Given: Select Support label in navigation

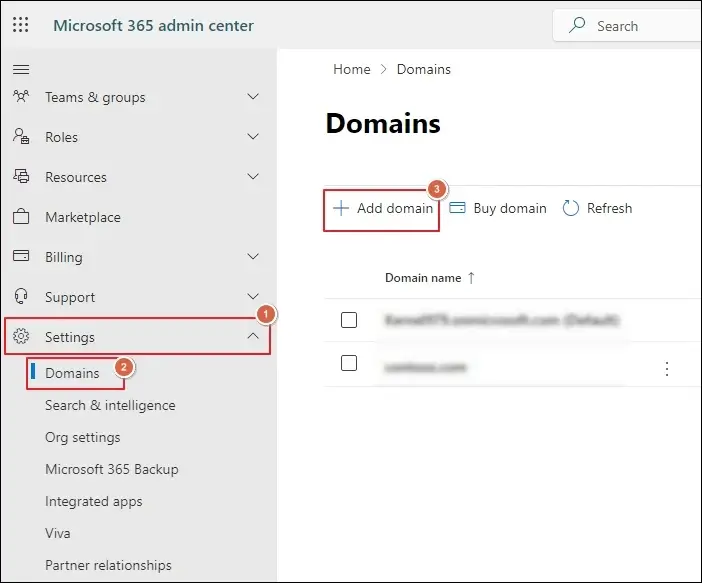Looking at the screenshot, I should [70, 297].
